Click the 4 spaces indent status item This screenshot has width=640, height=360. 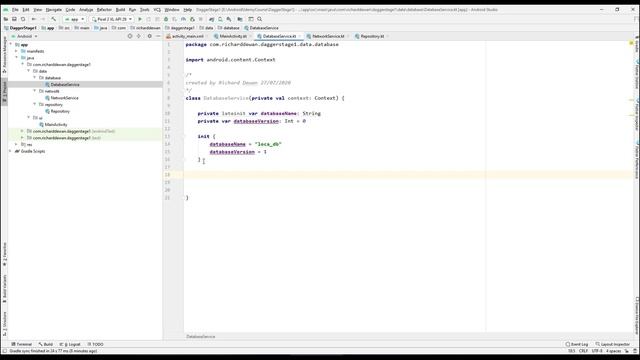click(x=613, y=351)
